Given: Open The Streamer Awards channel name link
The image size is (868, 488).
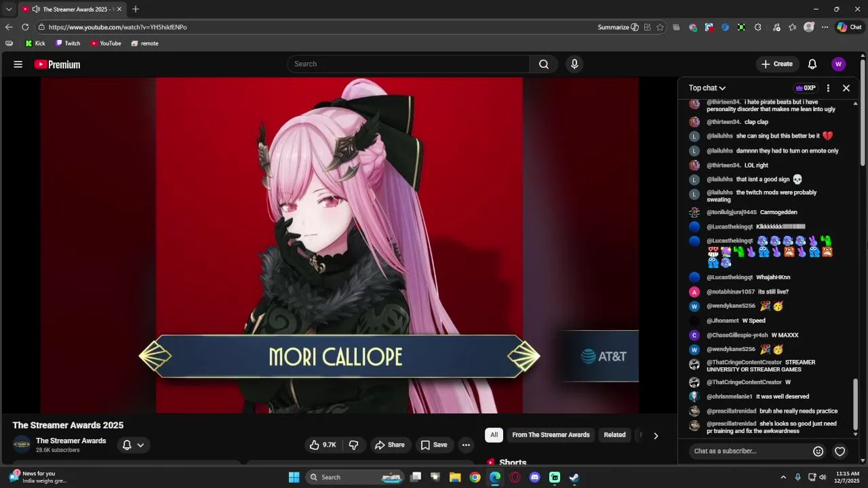Looking at the screenshot, I should [x=71, y=441].
